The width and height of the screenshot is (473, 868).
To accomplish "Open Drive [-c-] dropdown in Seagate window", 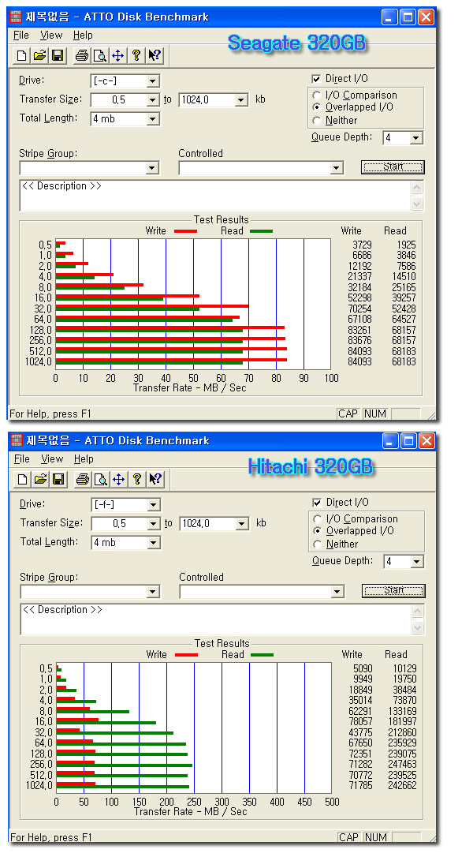I will 153,81.
